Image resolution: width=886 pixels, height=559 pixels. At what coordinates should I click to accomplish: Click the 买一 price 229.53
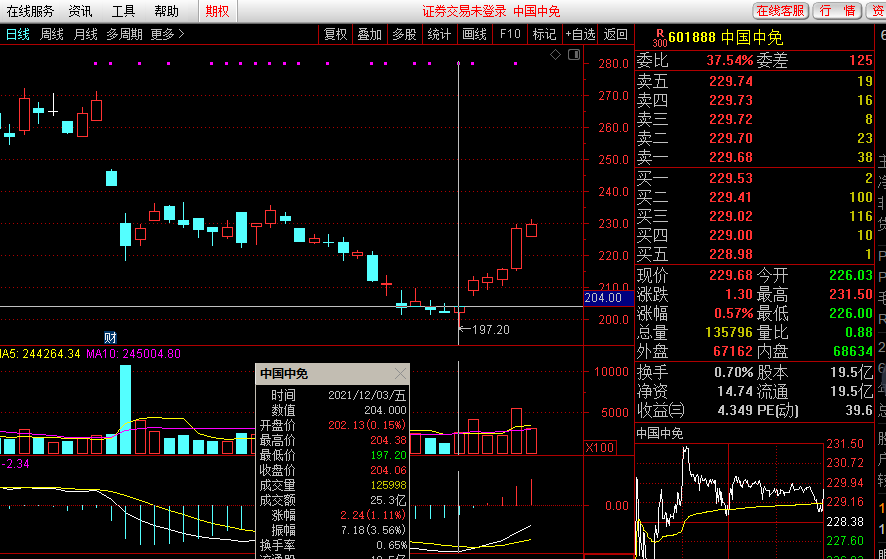click(731, 178)
